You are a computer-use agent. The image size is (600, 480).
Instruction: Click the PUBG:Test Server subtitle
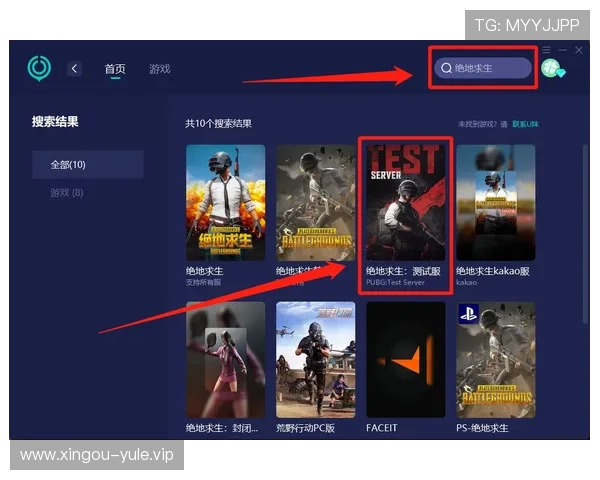tap(395, 282)
